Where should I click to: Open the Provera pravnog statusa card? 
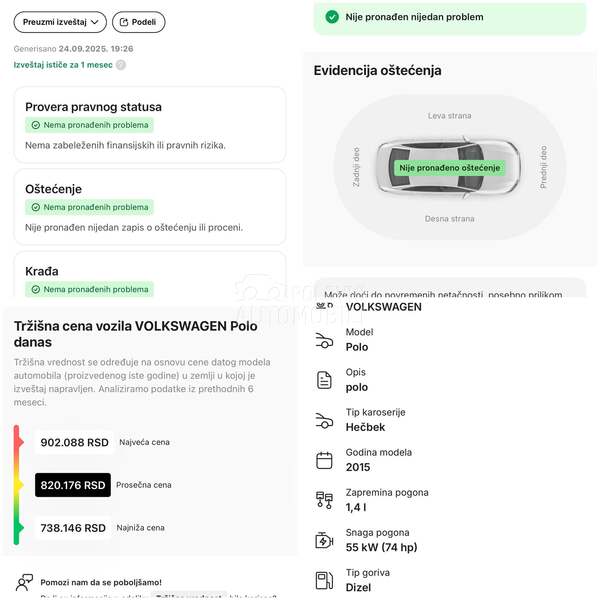tap(150, 125)
